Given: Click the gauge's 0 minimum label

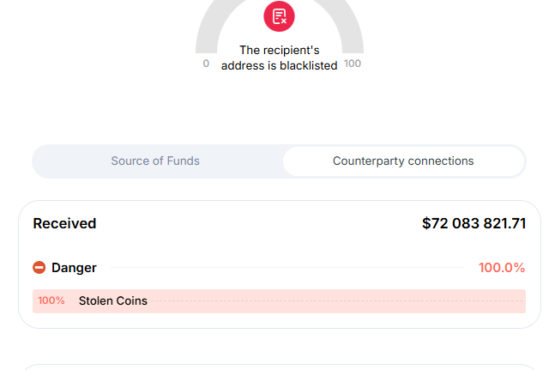Looking at the screenshot, I should pos(206,64).
